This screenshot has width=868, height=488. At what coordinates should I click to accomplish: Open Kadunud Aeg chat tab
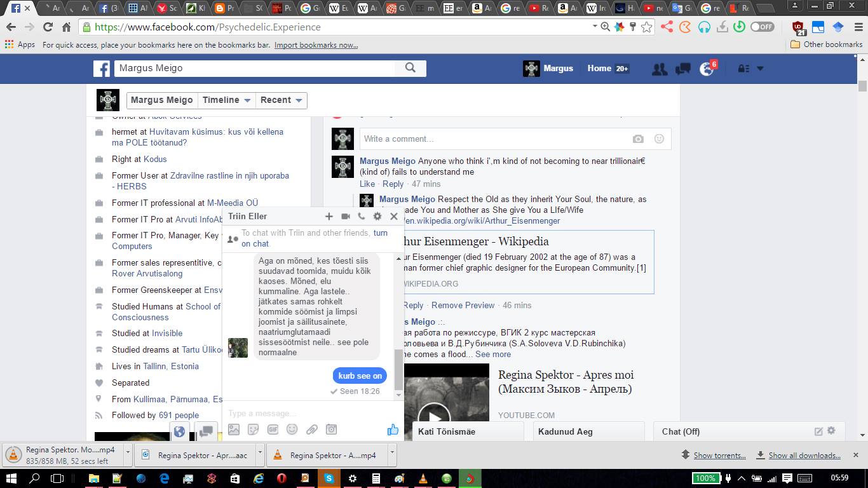pos(588,431)
